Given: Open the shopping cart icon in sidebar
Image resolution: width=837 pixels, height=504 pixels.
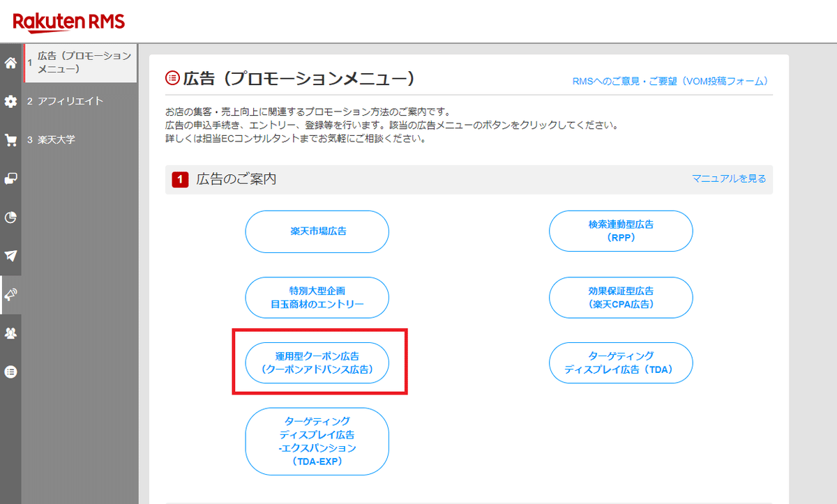Looking at the screenshot, I should click(x=10, y=140).
